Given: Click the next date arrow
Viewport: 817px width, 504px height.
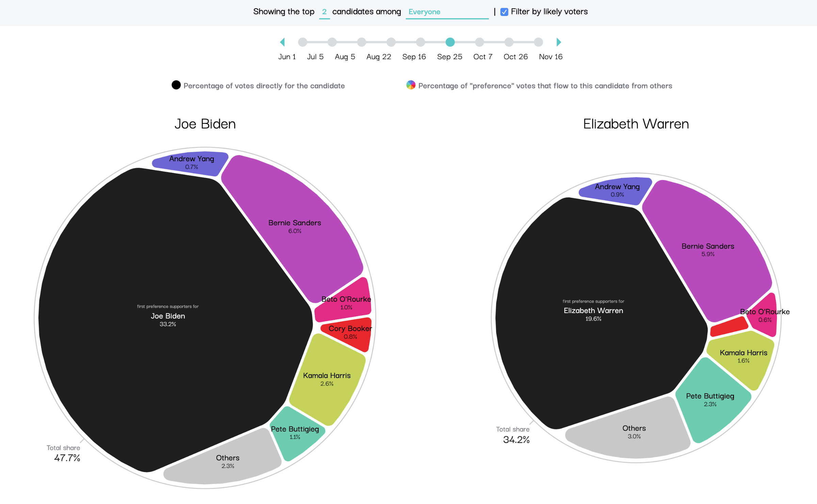Looking at the screenshot, I should coord(558,42).
